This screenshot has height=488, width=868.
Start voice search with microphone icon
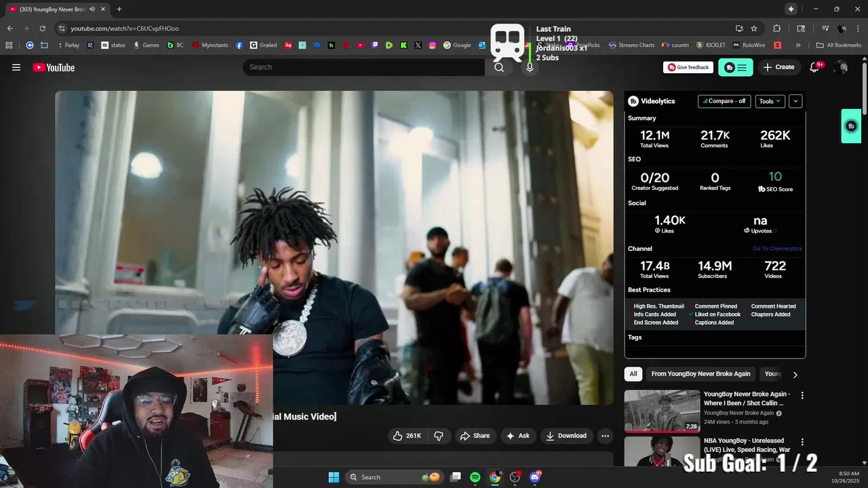tap(530, 67)
